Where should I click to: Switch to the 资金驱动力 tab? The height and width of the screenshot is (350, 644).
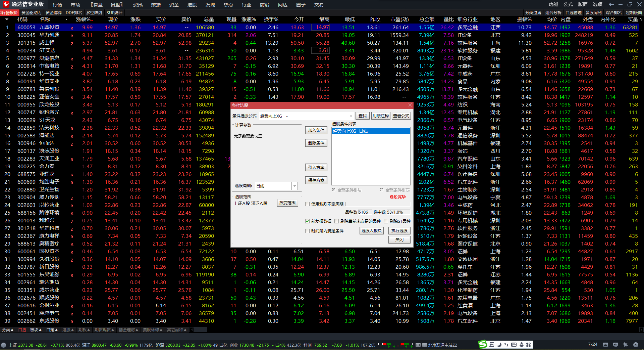[32, 12]
